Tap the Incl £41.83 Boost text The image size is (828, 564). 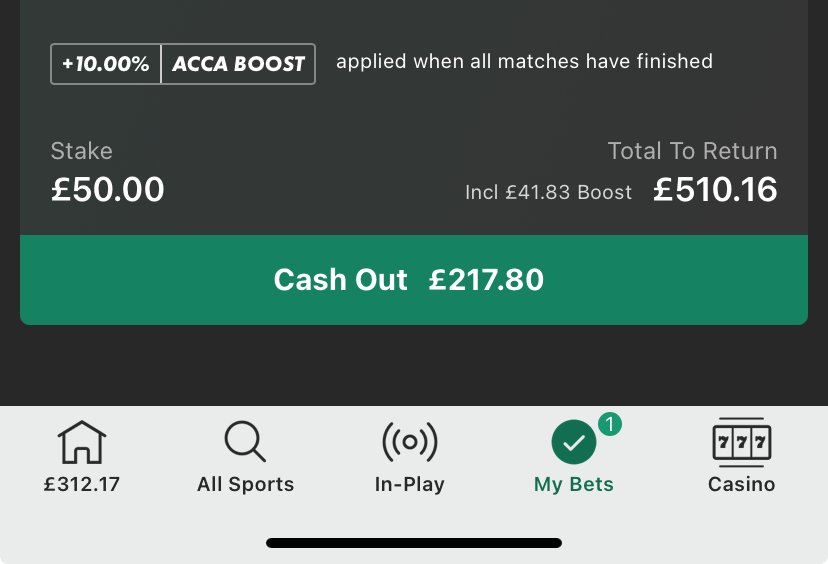tap(548, 192)
